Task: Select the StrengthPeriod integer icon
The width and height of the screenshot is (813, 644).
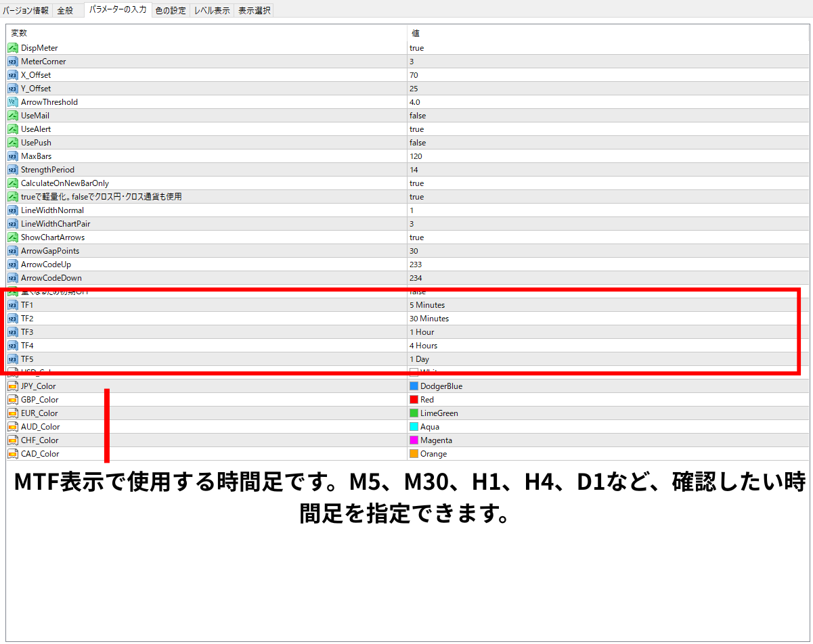Action: coord(13,170)
